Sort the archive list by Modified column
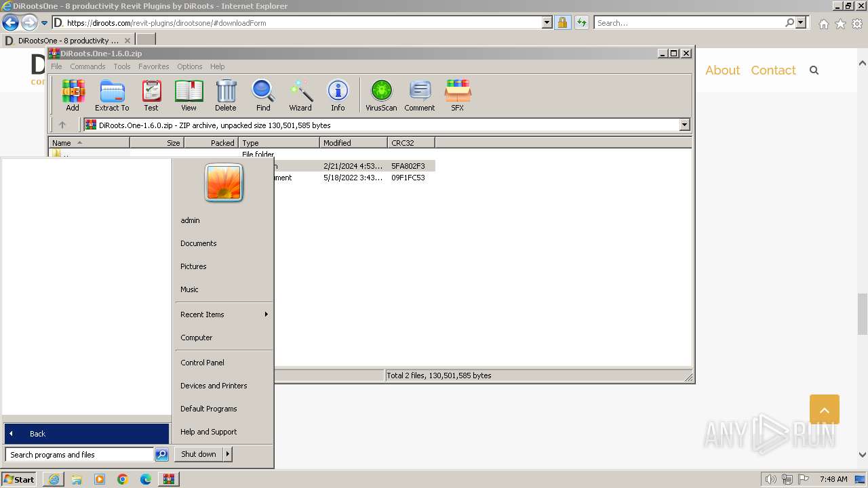868x488 pixels. 353,143
